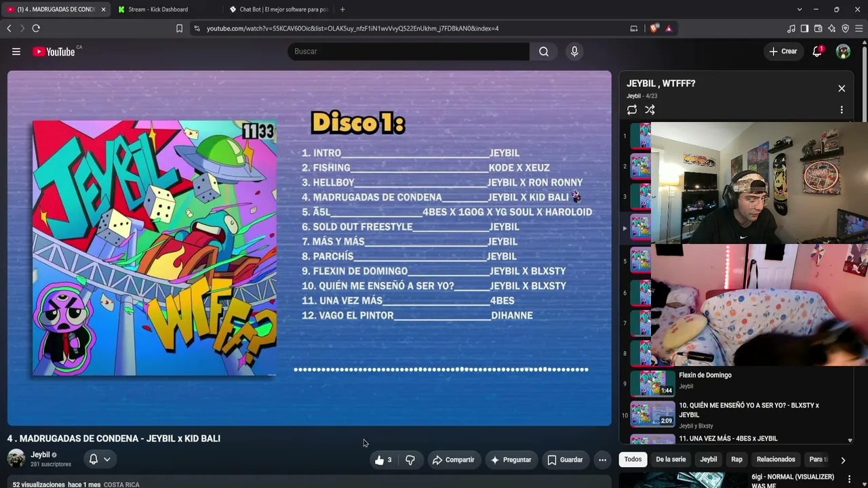Open Brave Shields lion icon
The height and width of the screenshot is (488, 868).
pos(654,28)
